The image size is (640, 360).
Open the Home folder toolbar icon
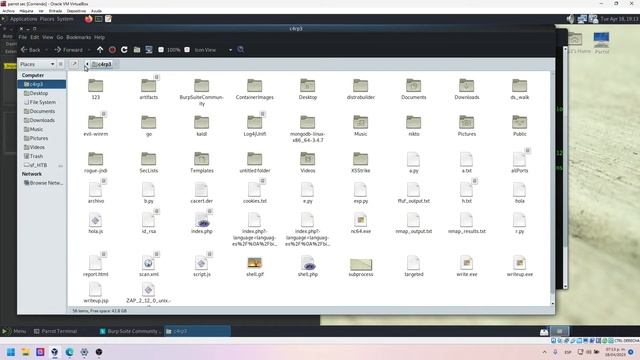(x=137, y=50)
